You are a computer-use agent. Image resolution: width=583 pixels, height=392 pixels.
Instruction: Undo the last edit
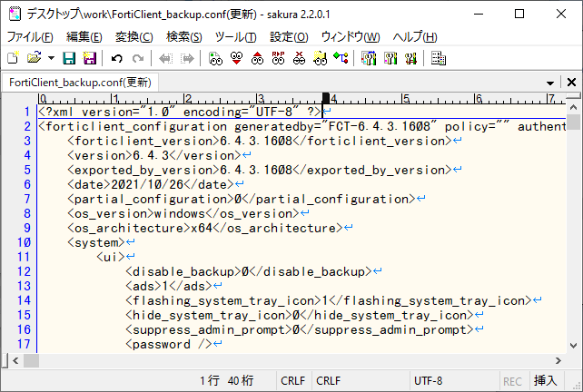click(117, 59)
